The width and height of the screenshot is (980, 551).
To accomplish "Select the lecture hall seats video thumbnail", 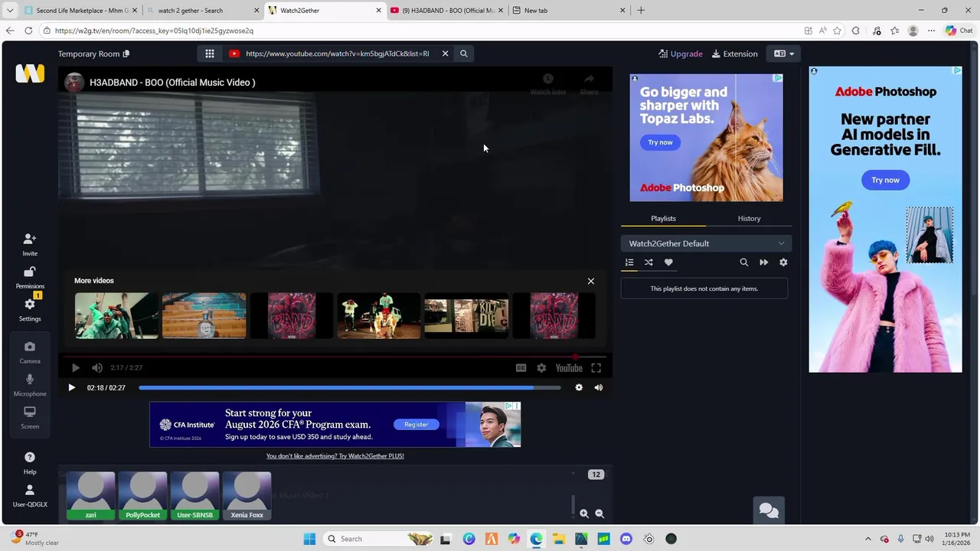I will point(204,315).
